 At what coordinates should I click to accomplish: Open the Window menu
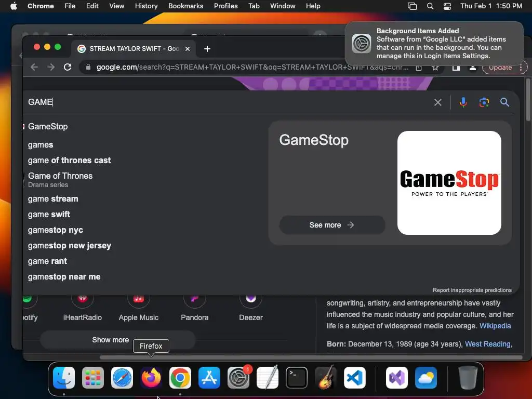pos(283,6)
